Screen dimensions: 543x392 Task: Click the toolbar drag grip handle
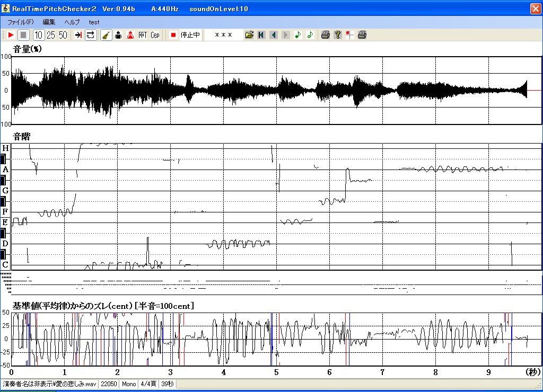pos(3,35)
